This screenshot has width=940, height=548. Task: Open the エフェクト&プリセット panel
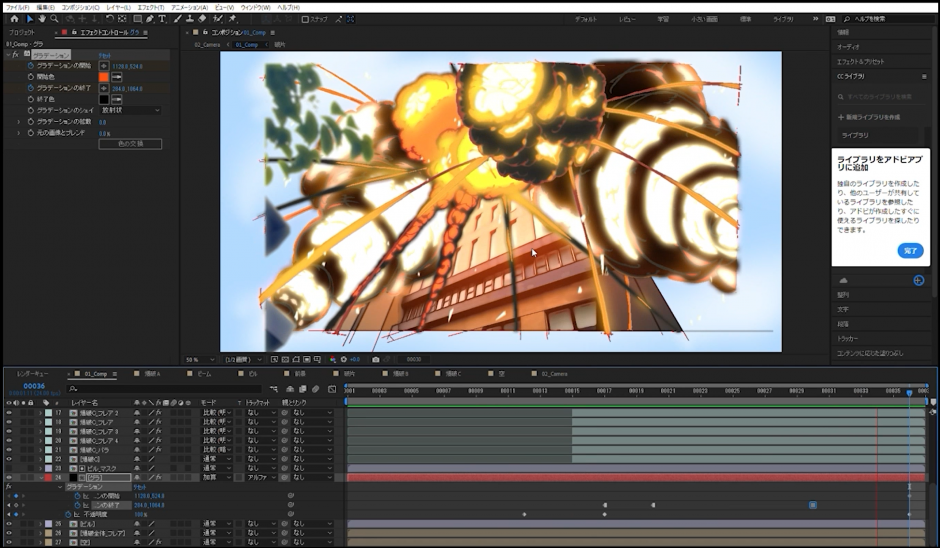[x=860, y=62]
